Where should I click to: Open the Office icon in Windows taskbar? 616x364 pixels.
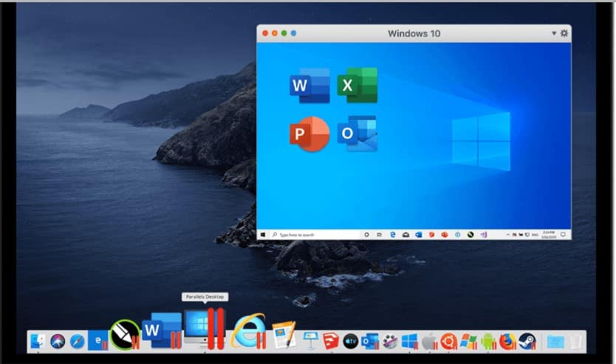coord(432,235)
